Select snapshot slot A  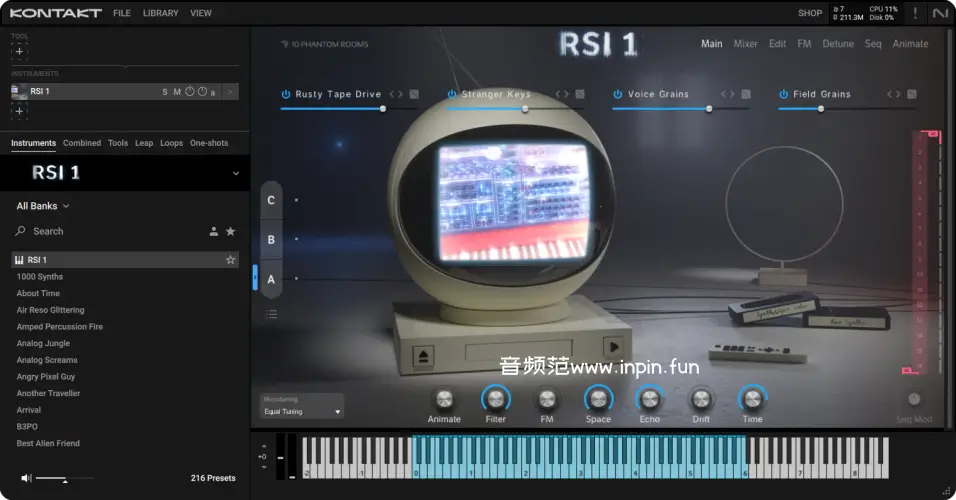pyautogui.click(x=271, y=279)
